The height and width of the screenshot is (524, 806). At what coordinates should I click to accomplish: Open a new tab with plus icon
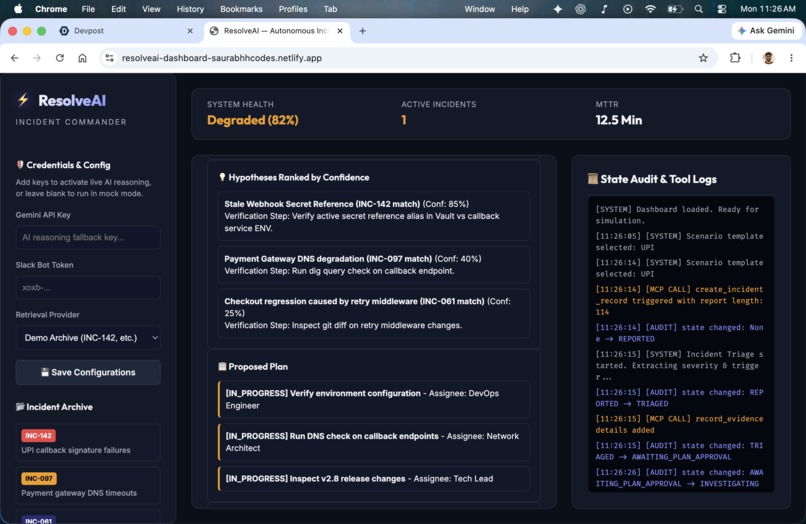click(x=362, y=31)
